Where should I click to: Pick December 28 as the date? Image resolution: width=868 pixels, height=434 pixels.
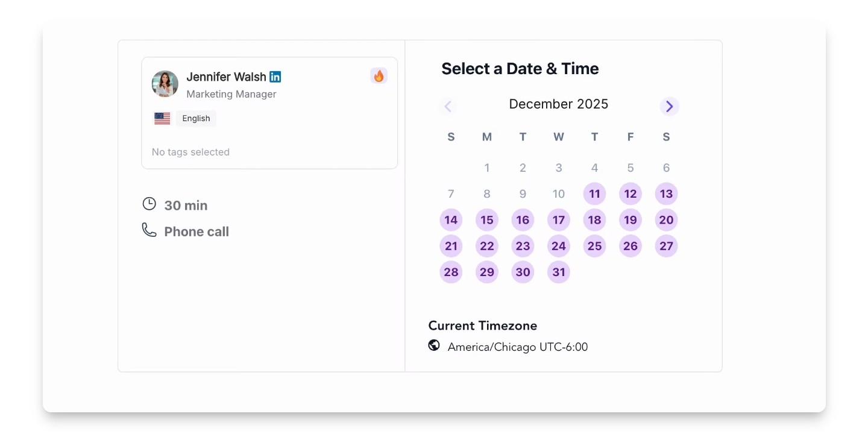(x=451, y=272)
